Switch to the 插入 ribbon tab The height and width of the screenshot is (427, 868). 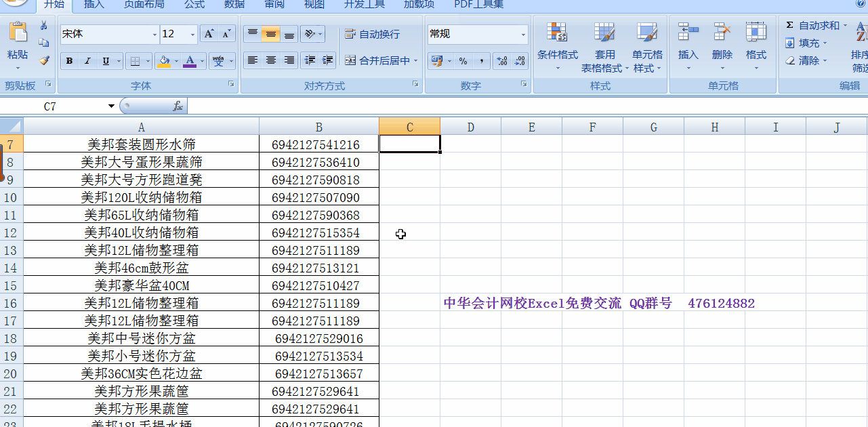pos(94,4)
